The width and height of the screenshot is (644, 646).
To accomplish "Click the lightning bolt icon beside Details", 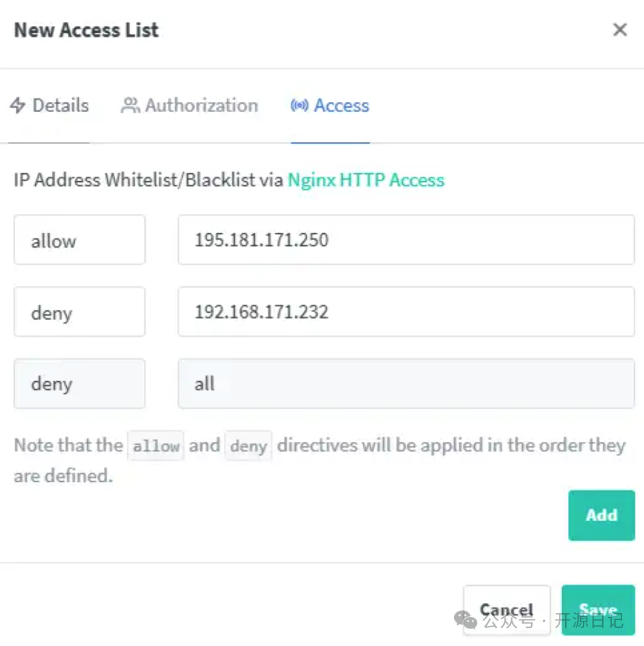I will (18, 105).
